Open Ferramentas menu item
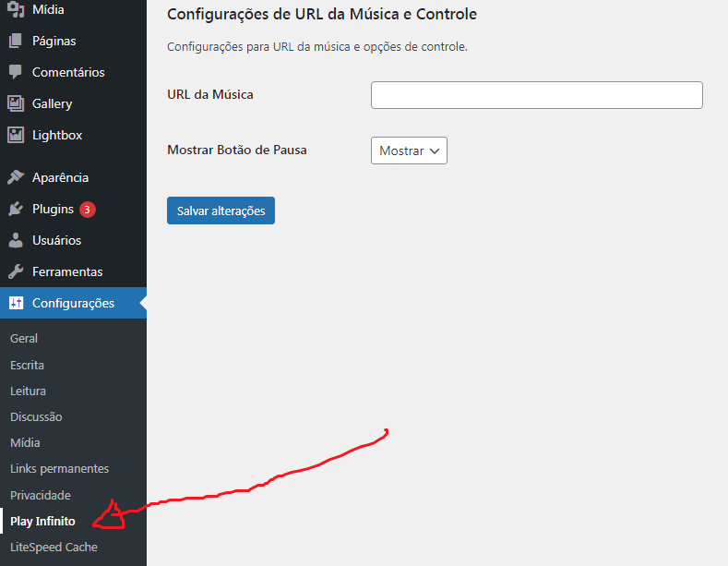 tap(67, 271)
